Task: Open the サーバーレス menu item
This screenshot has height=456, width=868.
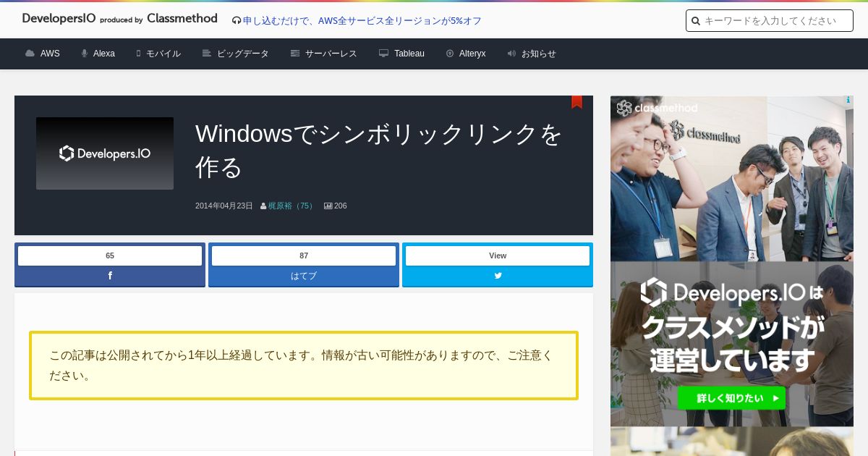Action: point(331,54)
